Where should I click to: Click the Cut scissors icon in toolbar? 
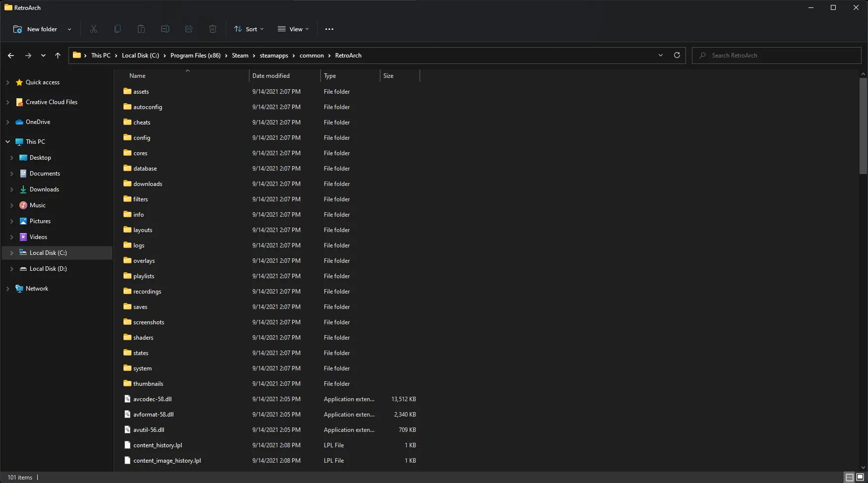(x=94, y=29)
